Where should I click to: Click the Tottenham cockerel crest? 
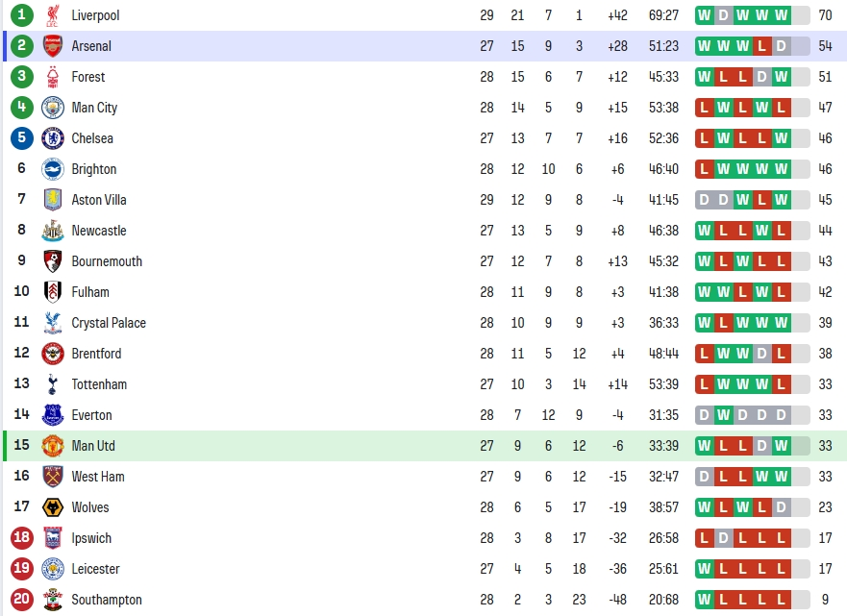click(53, 384)
